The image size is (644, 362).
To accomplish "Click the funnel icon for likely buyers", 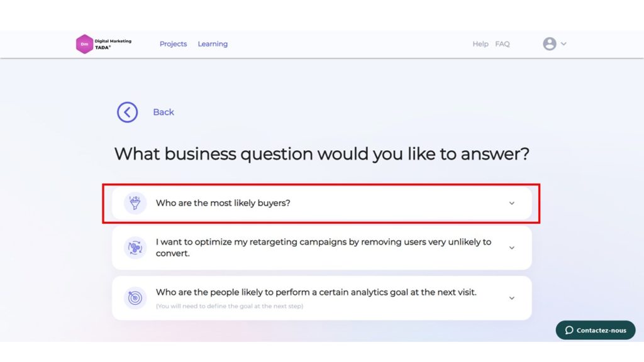I will pyautogui.click(x=135, y=203).
